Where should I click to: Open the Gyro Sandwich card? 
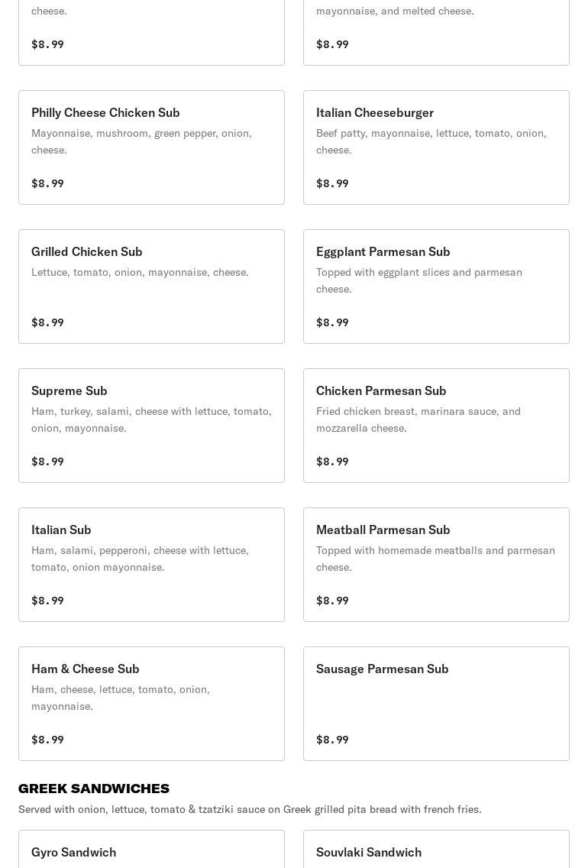click(151, 851)
